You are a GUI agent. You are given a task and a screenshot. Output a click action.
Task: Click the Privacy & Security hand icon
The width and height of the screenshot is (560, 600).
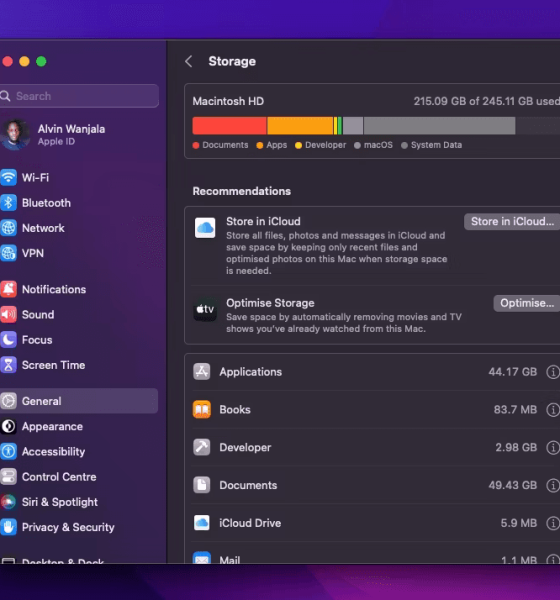[8, 527]
